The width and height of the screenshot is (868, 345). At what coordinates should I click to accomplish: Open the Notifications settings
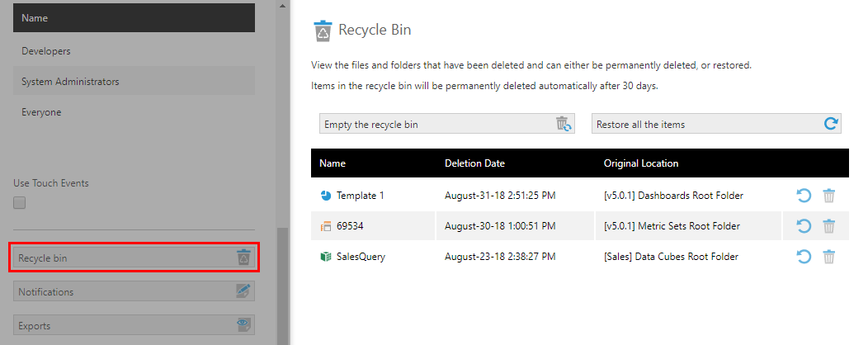(x=134, y=291)
